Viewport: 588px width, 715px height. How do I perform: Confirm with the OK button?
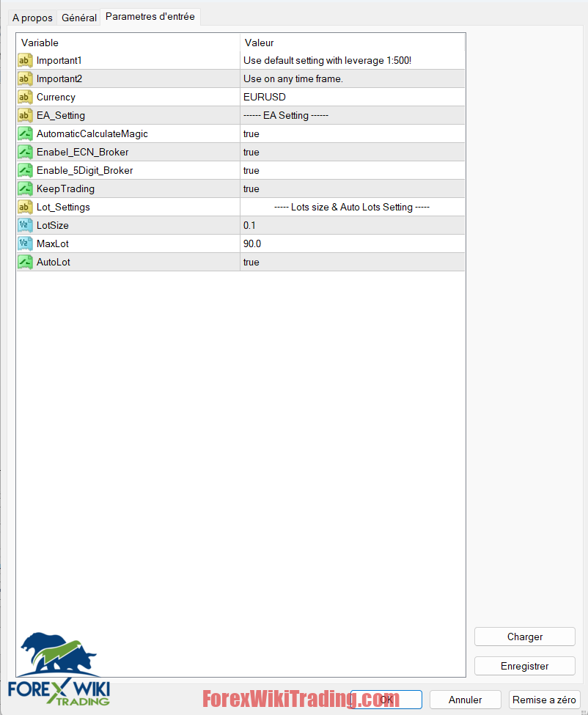pos(386,700)
